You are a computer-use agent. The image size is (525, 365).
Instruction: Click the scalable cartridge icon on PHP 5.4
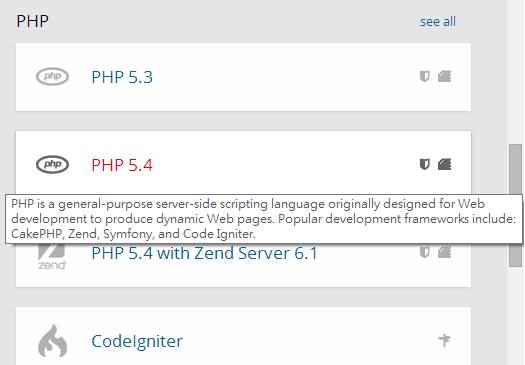[444, 164]
